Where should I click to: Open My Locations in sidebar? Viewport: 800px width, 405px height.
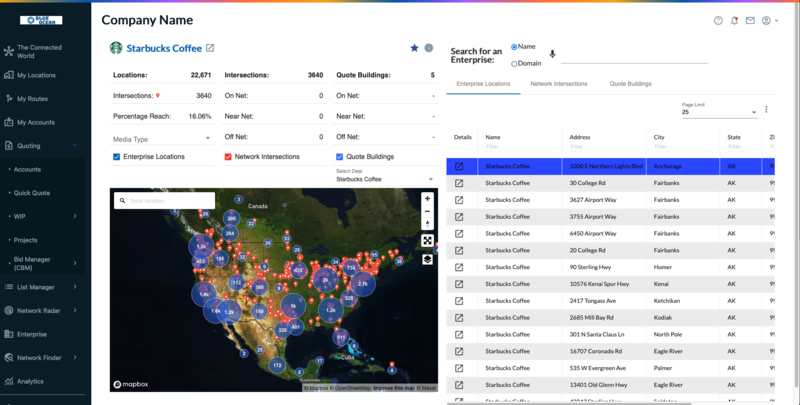pos(36,75)
